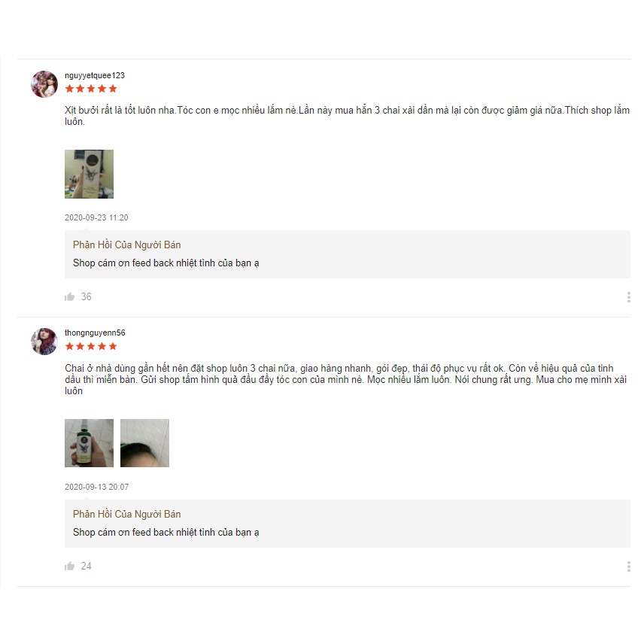Open the username nguyyetquee123 profile link

pyautogui.click(x=95, y=75)
